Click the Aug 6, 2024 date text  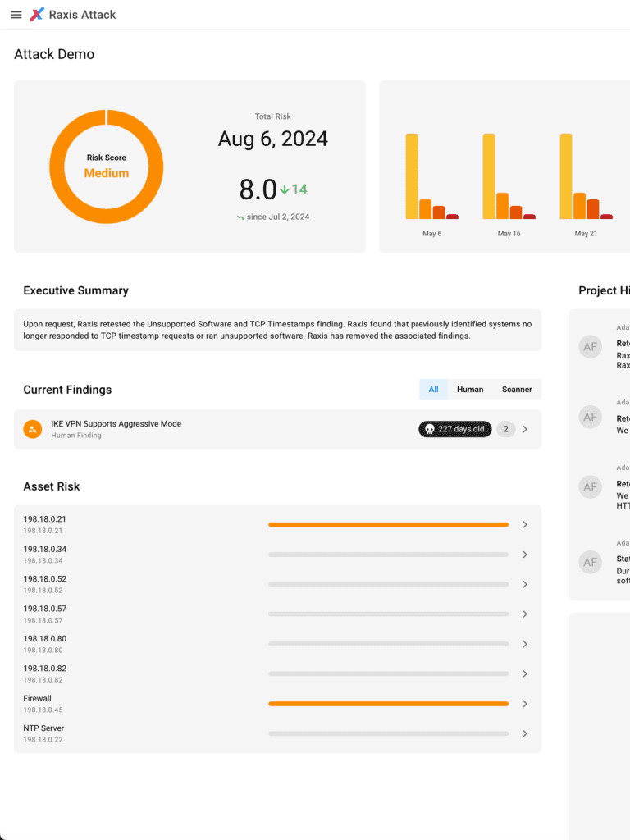click(x=272, y=139)
